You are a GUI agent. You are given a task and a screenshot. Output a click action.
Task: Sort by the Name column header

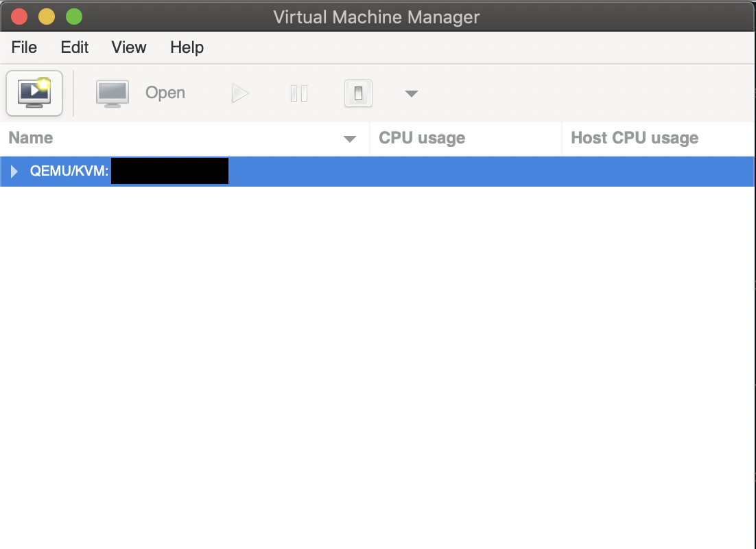tap(185, 138)
